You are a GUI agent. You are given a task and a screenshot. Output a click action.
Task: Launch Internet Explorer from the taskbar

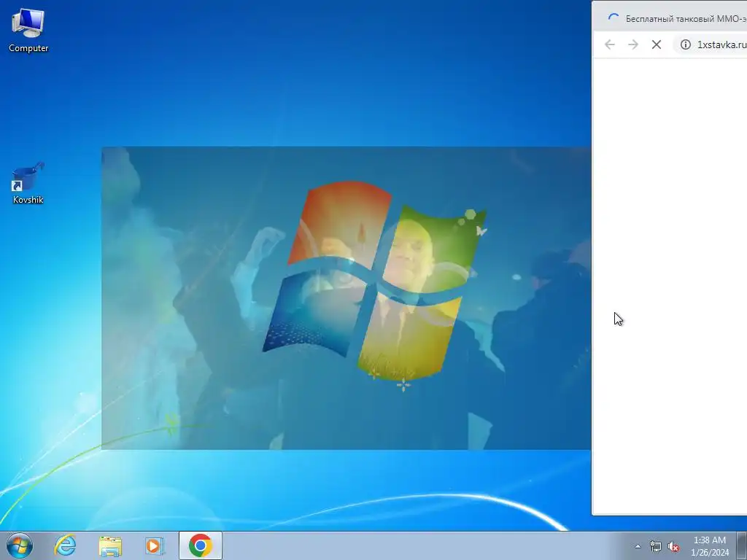click(65, 545)
